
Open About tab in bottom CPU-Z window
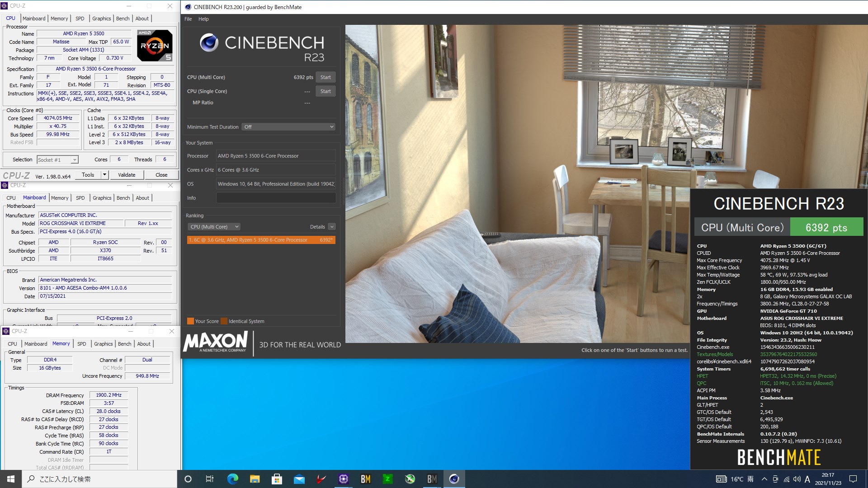144,344
